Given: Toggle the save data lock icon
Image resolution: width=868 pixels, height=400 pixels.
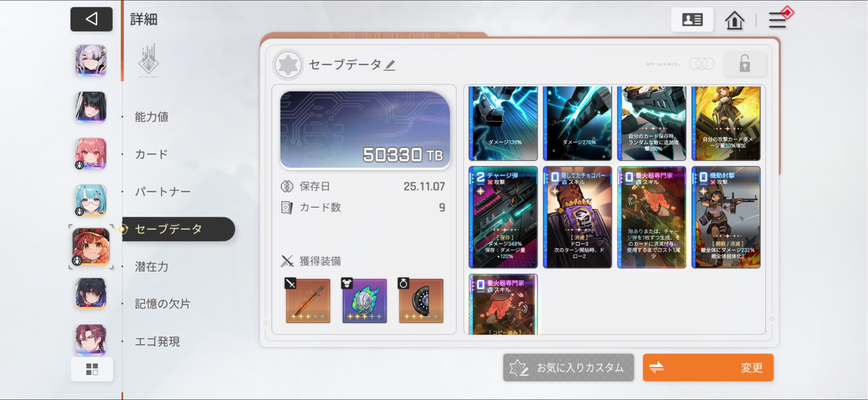Looking at the screenshot, I should (x=744, y=63).
